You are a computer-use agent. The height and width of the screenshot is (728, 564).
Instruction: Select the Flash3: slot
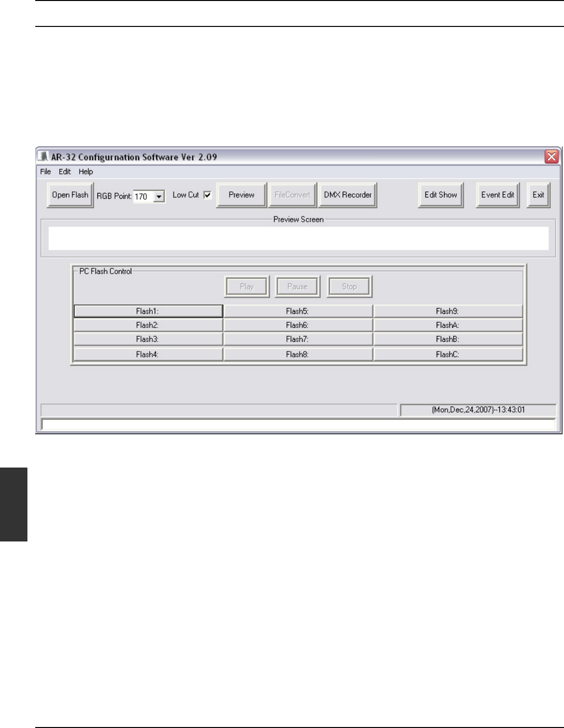tap(148, 339)
